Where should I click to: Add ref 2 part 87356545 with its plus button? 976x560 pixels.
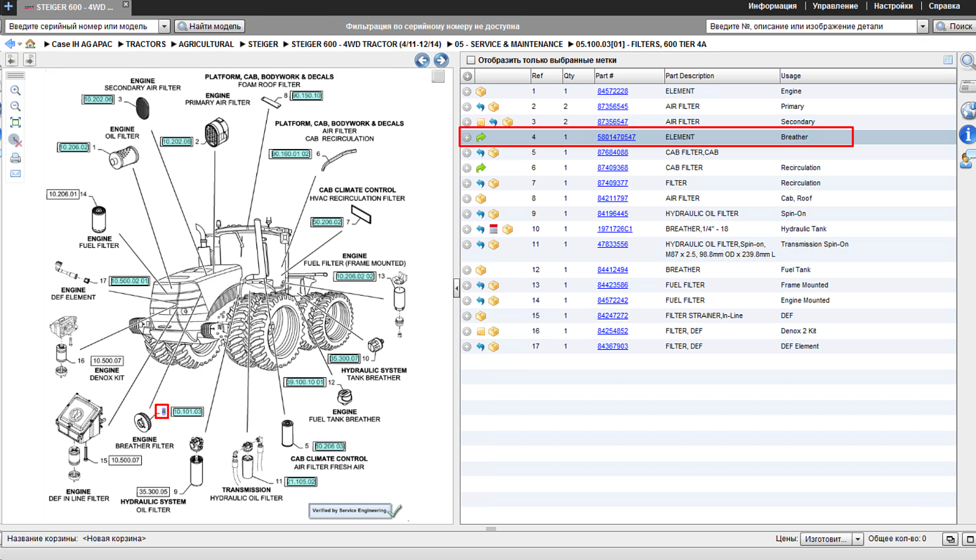pyautogui.click(x=467, y=107)
